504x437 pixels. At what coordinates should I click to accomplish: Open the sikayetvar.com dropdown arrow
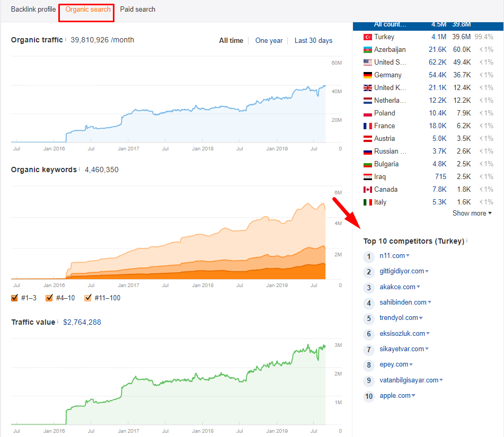click(x=427, y=349)
